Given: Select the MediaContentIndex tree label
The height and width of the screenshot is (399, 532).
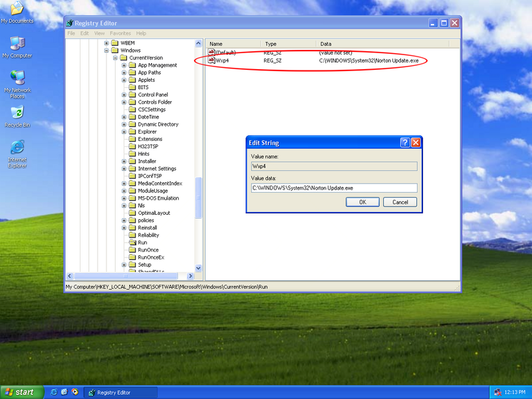Looking at the screenshot, I should 160,184.
